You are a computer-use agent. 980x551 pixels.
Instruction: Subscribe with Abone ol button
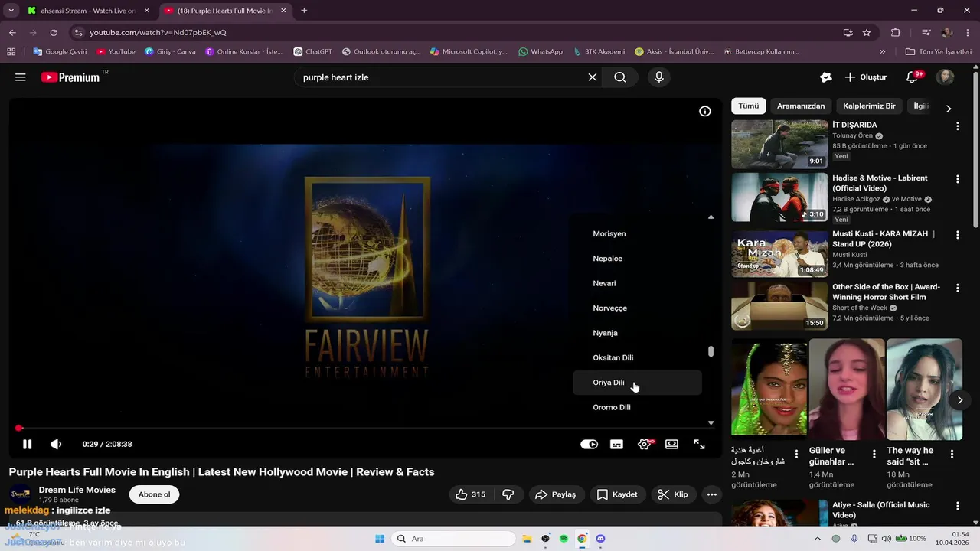(x=154, y=494)
